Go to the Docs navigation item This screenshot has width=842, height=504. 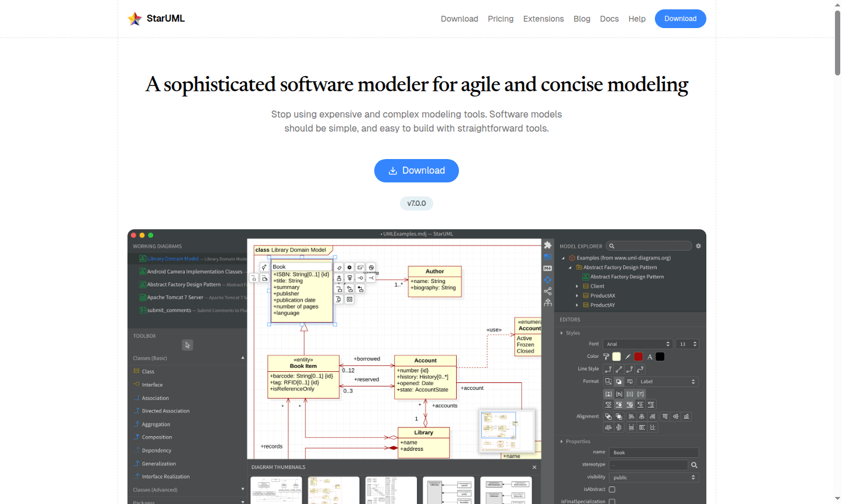(609, 19)
